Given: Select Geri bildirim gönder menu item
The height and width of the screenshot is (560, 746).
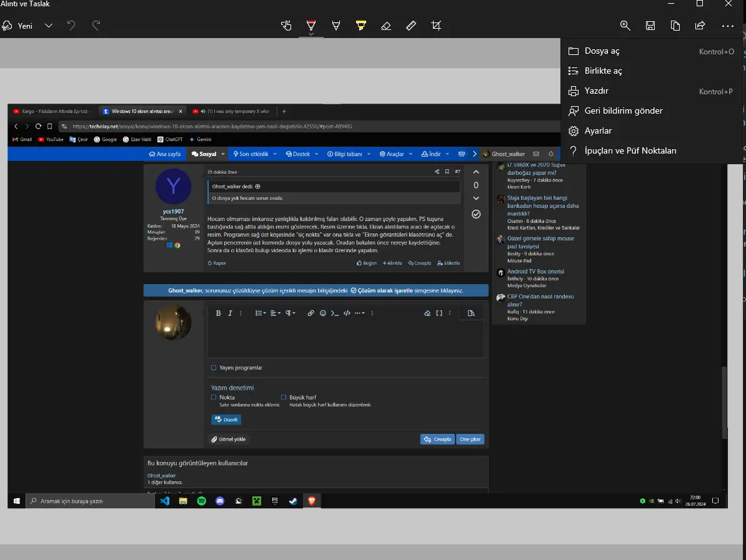Looking at the screenshot, I should (x=652, y=111).
